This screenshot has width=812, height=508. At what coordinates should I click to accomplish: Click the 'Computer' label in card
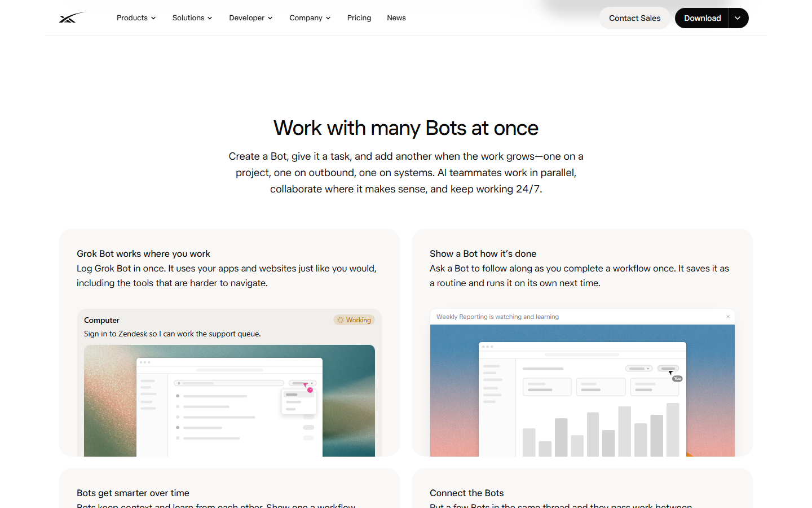coord(101,320)
